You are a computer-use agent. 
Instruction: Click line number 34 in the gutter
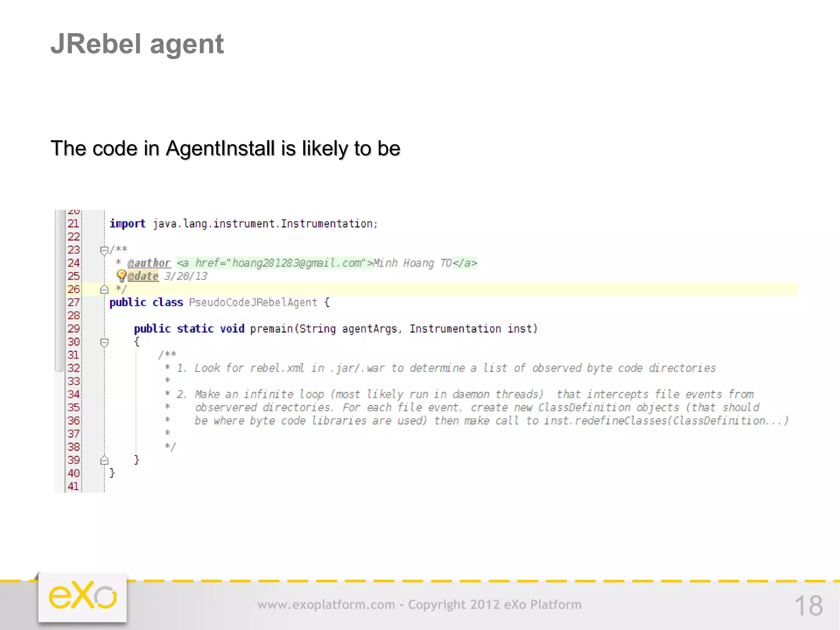coord(73,394)
